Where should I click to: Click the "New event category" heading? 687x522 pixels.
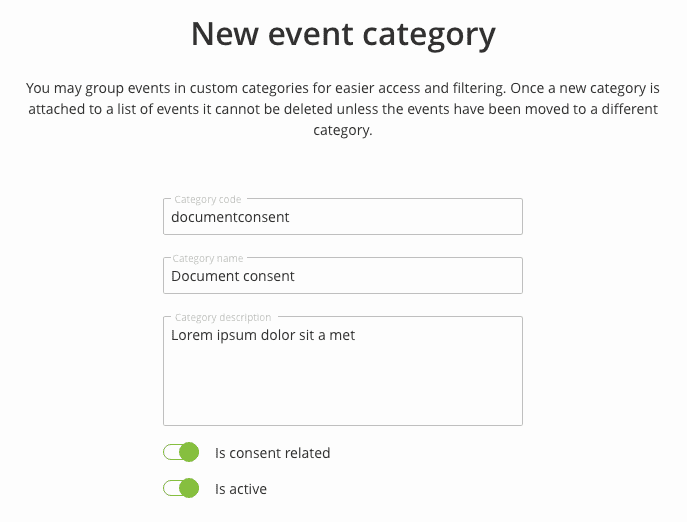click(x=343, y=35)
